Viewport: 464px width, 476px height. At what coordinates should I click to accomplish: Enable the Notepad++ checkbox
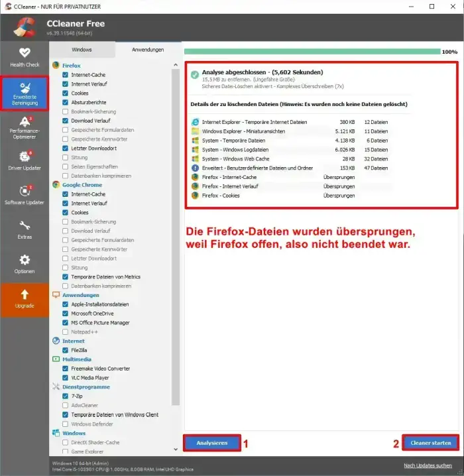click(65, 331)
